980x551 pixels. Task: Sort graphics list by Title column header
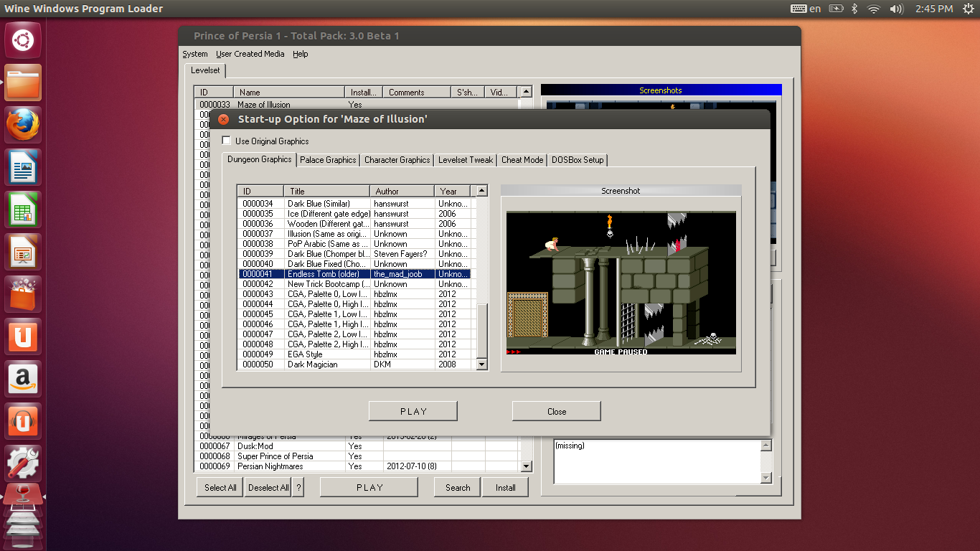tap(327, 191)
